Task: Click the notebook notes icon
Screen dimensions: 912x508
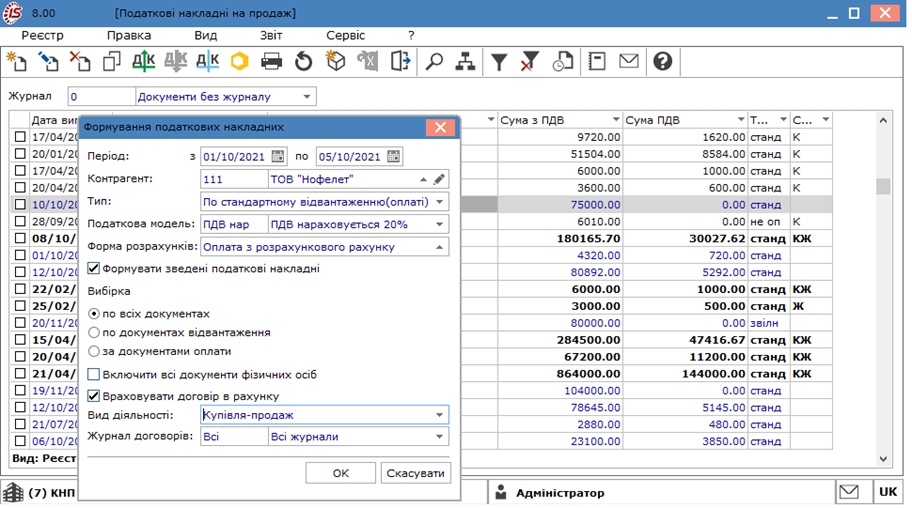Action: 597,61
